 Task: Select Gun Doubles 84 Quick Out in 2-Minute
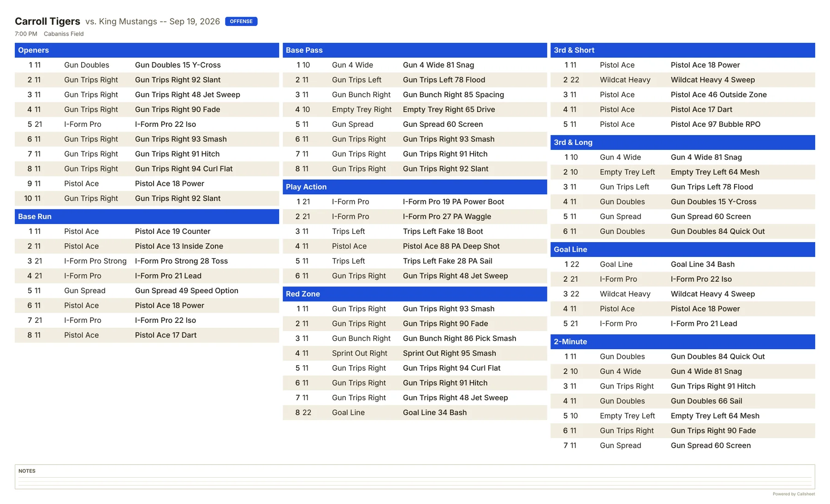(717, 356)
